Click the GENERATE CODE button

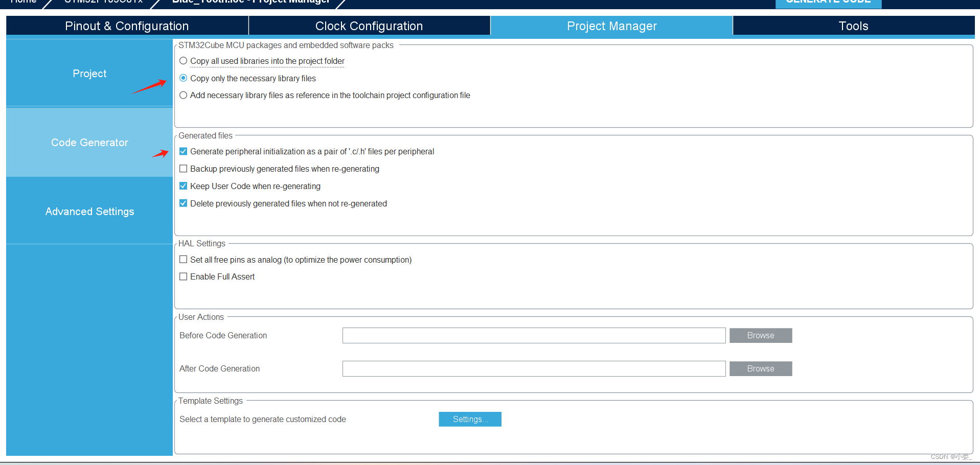[x=828, y=3]
